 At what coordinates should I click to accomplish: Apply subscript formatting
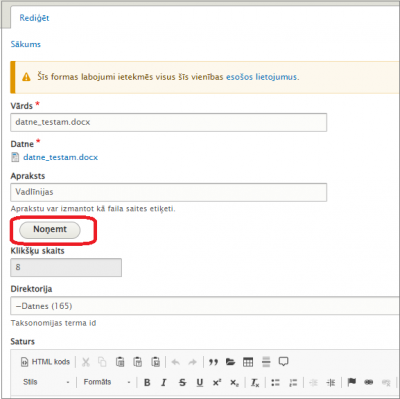[x=235, y=383]
